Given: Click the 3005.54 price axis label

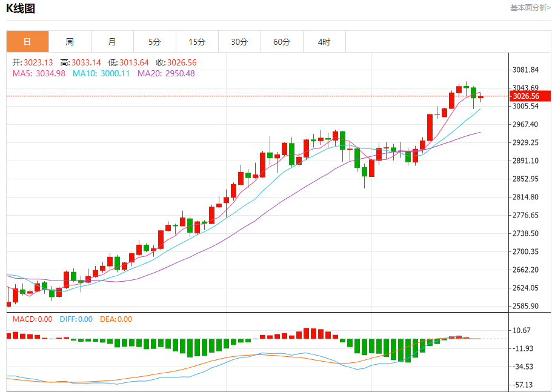Looking at the screenshot, I should (526, 106).
